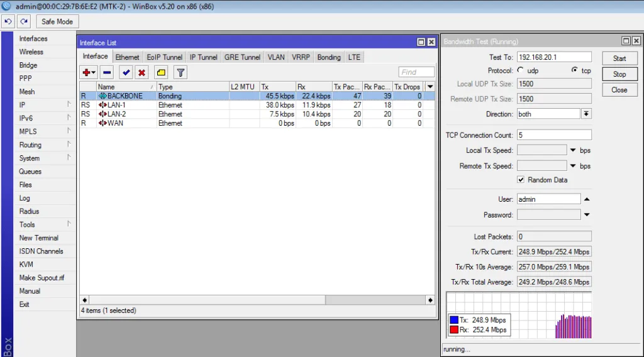Click the Tx/Rx bandwidth graph bars
Viewport: 644px width, 357px height.
coord(574,327)
